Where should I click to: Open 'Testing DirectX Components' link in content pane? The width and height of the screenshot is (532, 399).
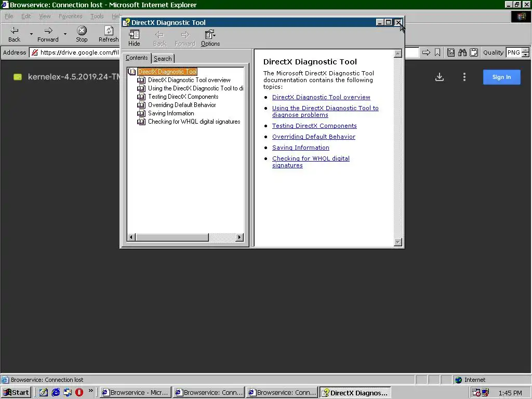click(314, 126)
